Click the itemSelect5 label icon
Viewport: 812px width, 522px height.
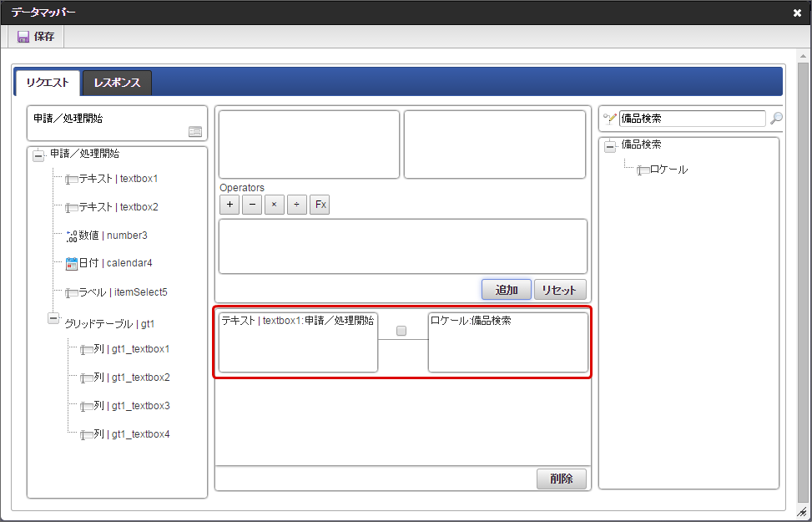pos(72,293)
